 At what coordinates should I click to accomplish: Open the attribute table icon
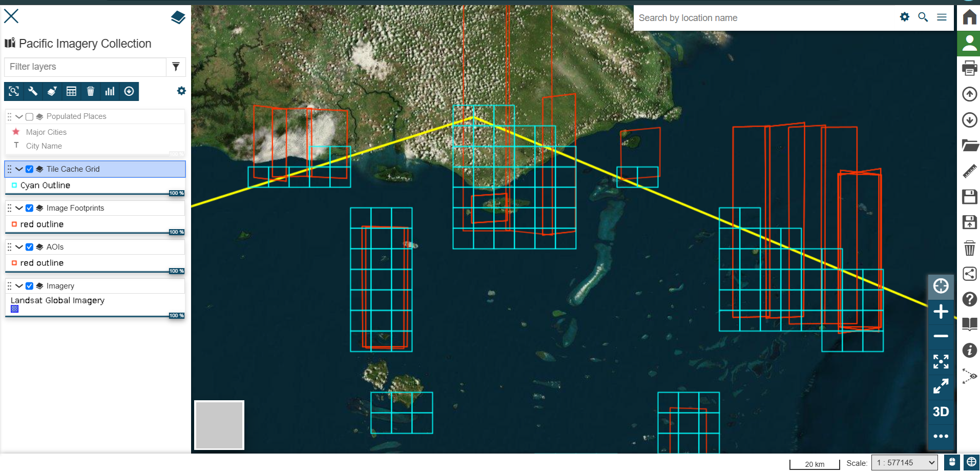[71, 91]
